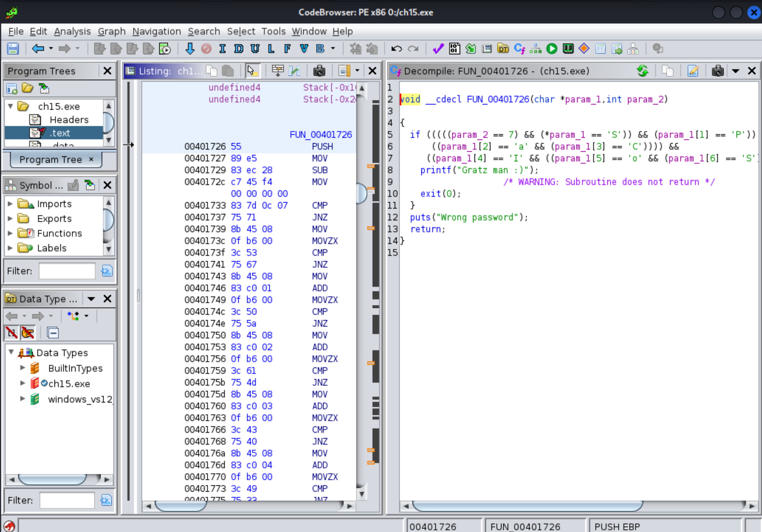Click the Decompile export/edit notepad icon
Image resolution: width=762 pixels, height=532 pixels.
point(693,71)
